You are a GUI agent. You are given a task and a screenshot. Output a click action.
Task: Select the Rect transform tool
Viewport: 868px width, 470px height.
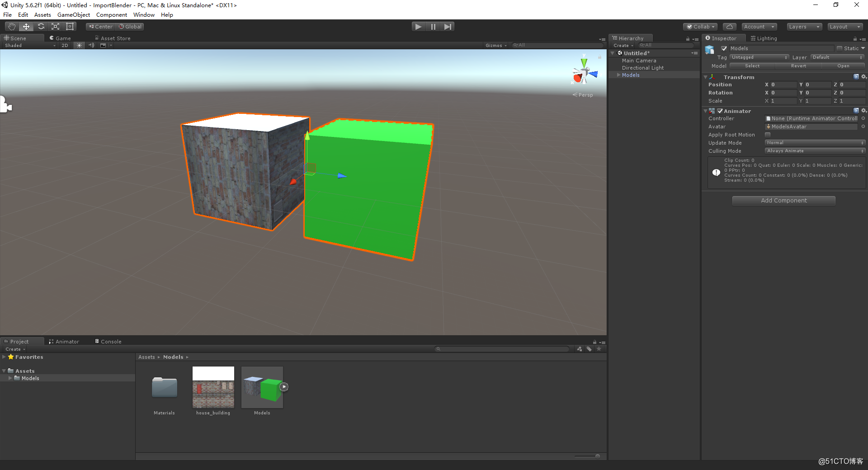coord(70,27)
